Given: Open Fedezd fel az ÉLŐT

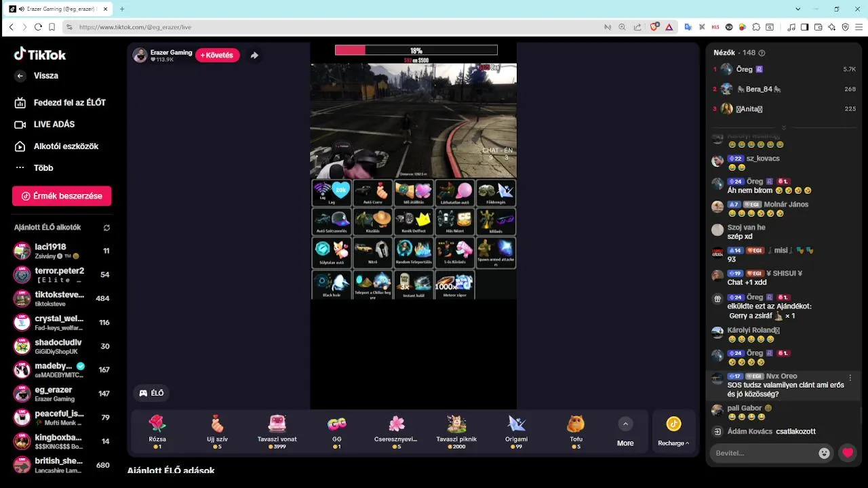Looking at the screenshot, I should point(61,102).
